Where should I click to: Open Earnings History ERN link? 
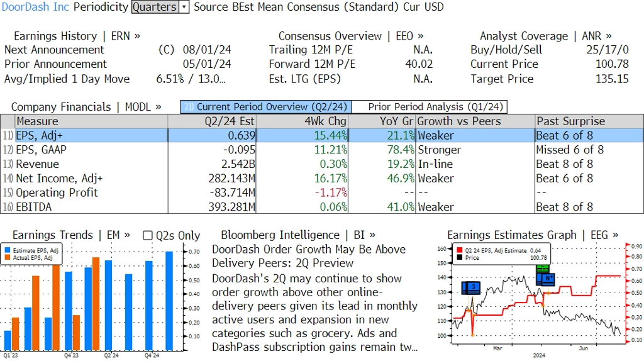(x=77, y=36)
